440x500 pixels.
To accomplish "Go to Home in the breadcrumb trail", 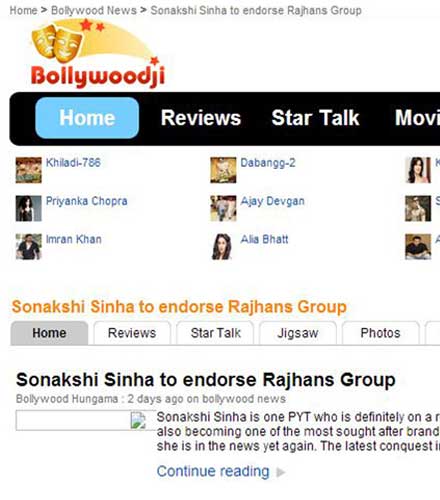I will 23,10.
